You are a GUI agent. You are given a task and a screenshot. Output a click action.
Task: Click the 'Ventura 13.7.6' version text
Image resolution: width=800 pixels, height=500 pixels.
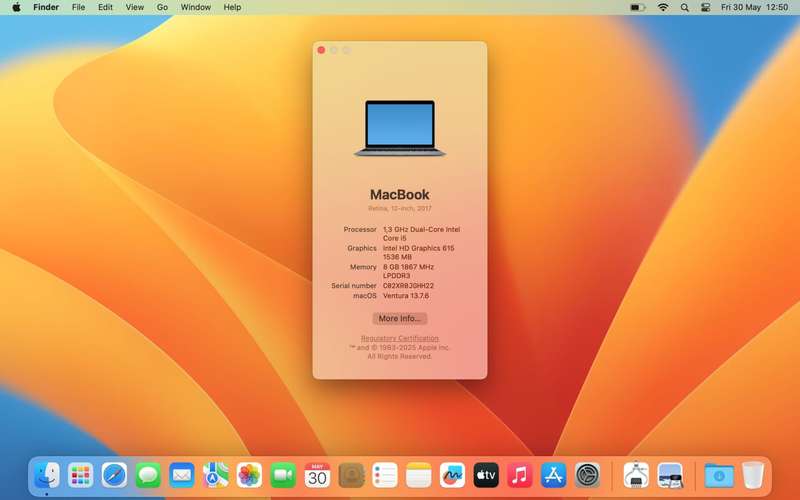[406, 295]
